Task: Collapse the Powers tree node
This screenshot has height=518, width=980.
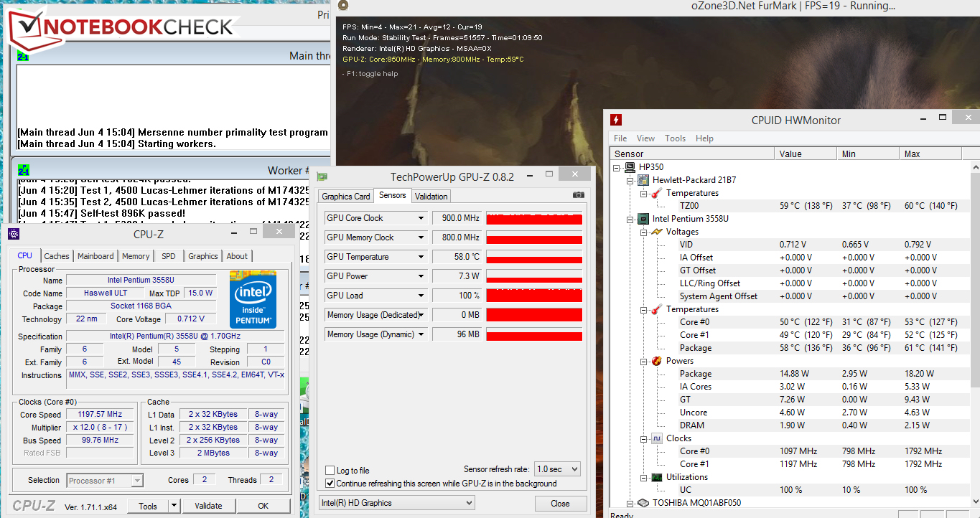Action: (x=644, y=361)
